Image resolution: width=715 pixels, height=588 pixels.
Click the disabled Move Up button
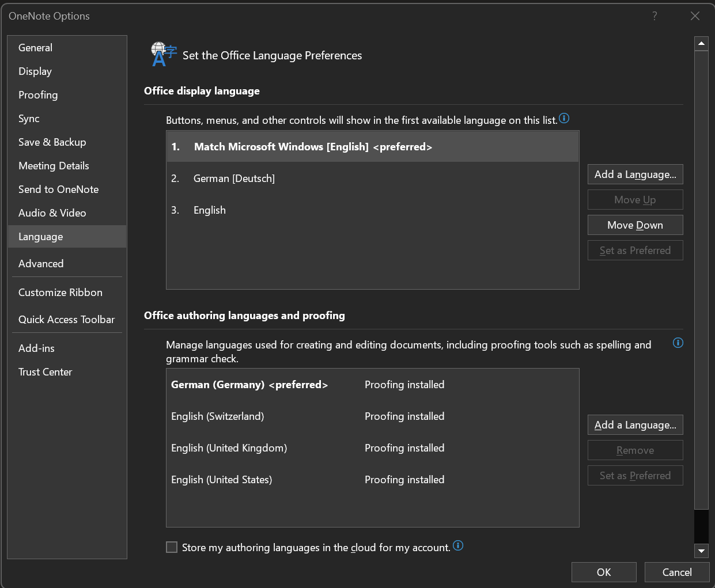[635, 200]
